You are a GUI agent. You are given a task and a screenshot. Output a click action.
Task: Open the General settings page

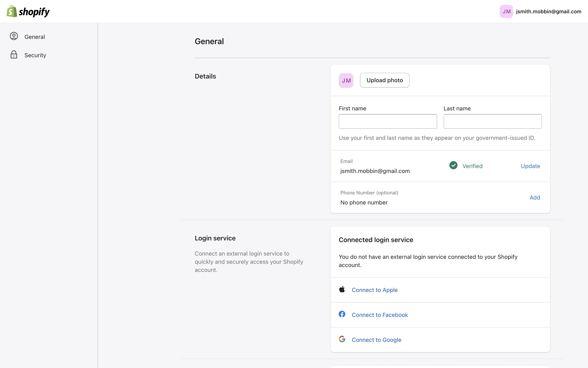[x=35, y=37]
